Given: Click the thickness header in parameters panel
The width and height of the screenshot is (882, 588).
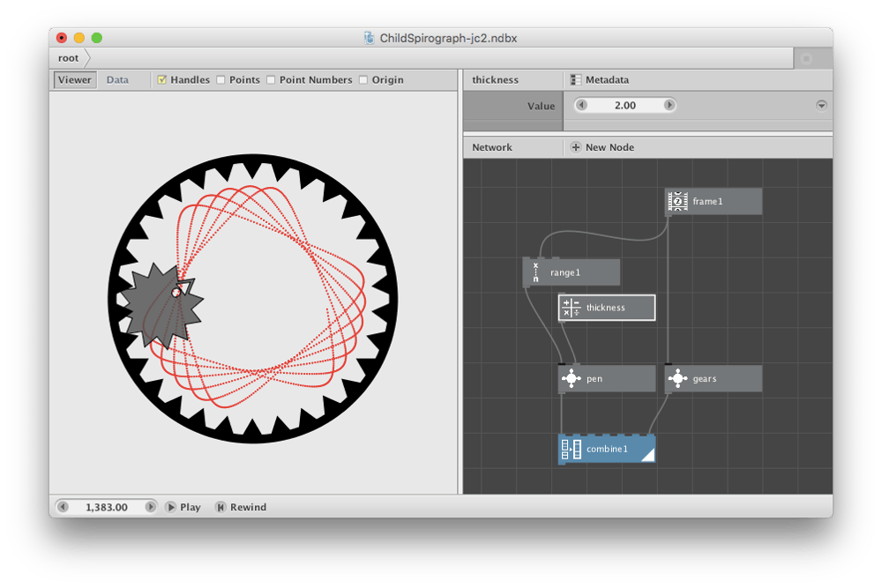Looking at the screenshot, I should point(495,80).
